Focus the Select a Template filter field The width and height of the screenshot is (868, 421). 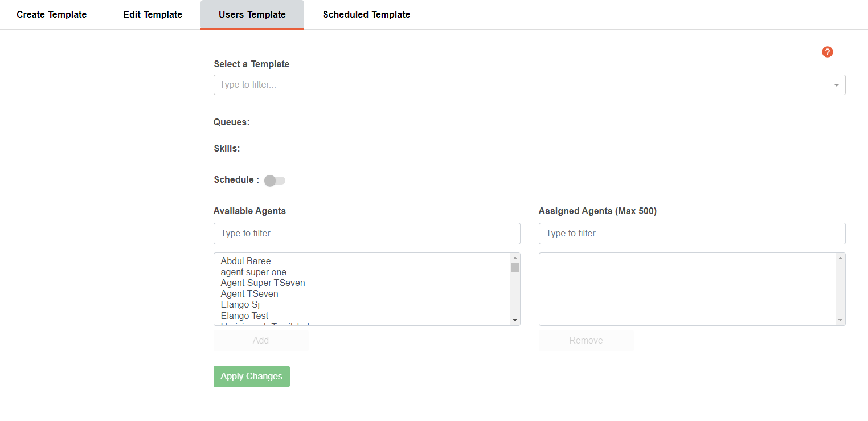[x=530, y=85]
